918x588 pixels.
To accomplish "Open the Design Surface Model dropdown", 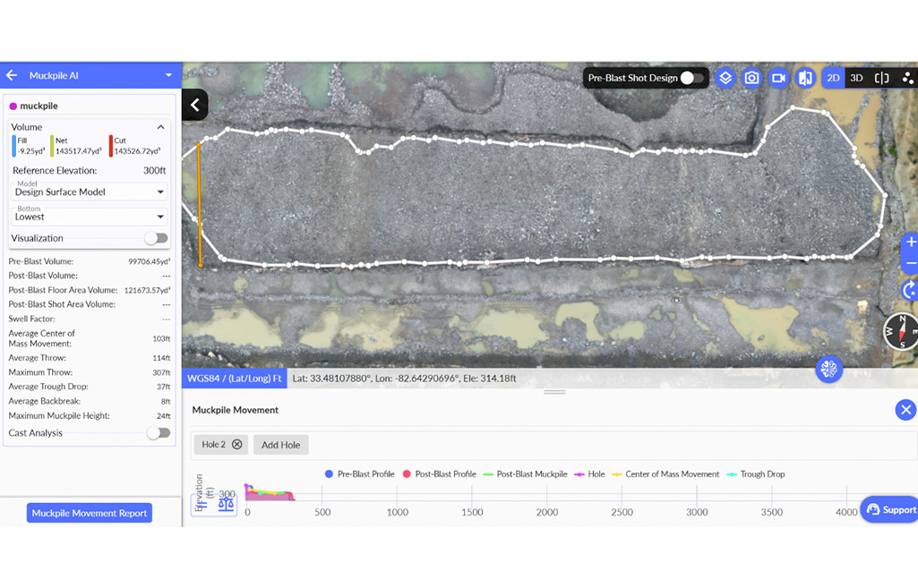I will [x=88, y=192].
